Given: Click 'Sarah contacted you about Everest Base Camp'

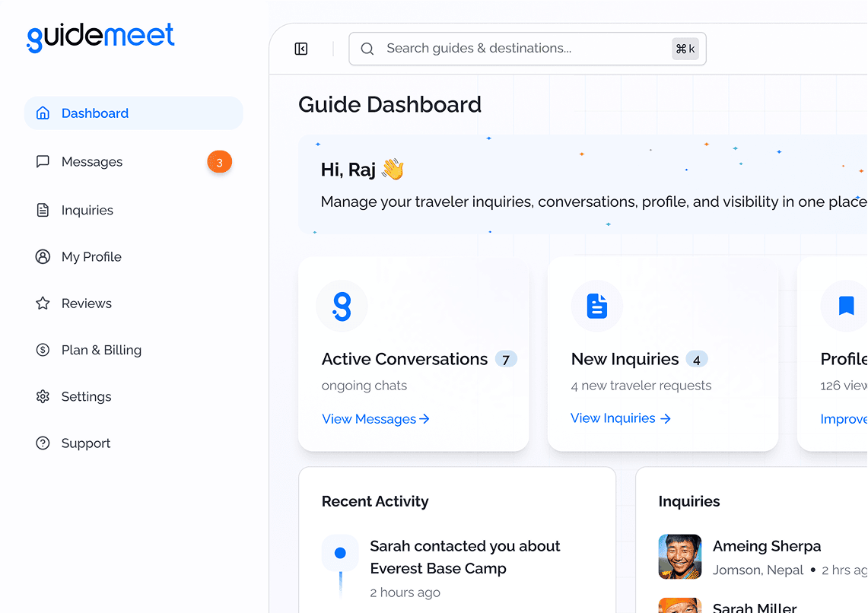Looking at the screenshot, I should (465, 557).
